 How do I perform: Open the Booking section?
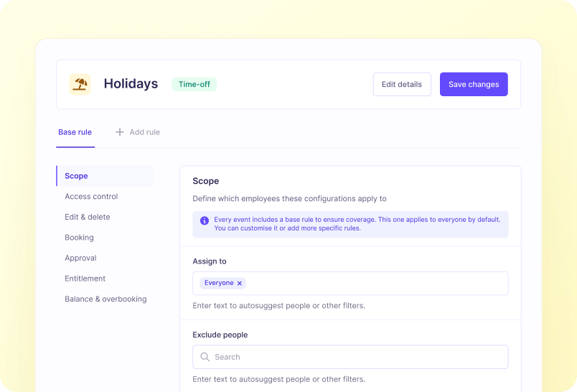click(79, 238)
